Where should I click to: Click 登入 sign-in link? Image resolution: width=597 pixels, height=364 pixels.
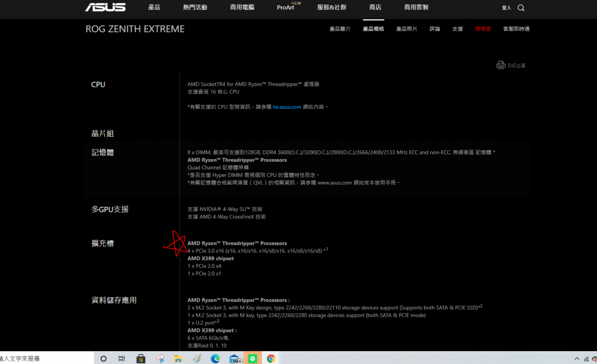pyautogui.click(x=507, y=8)
